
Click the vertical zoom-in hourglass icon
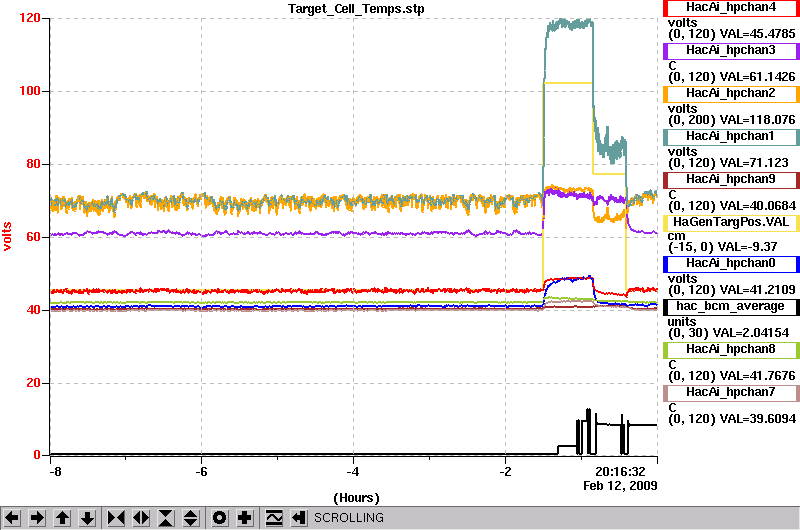coord(166,518)
